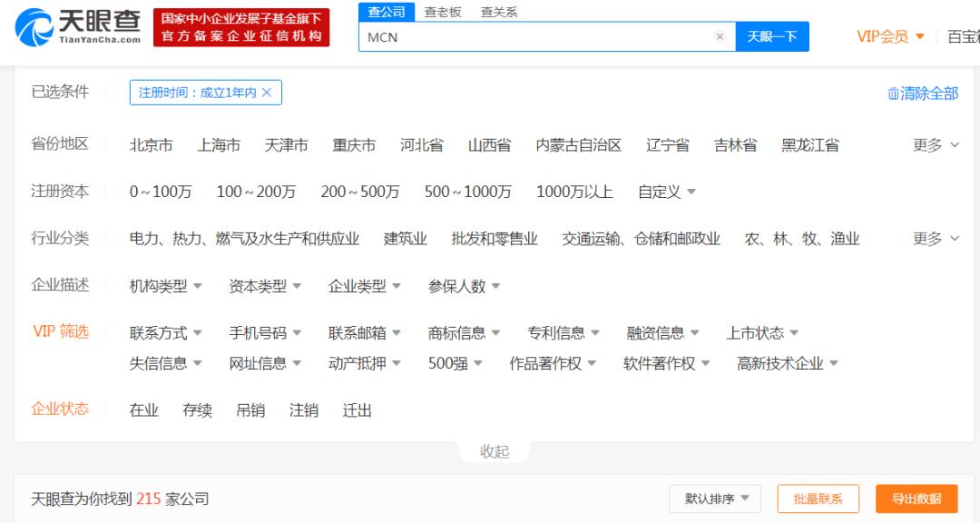Filter industry 批发和零售业
Screen dimensions: 980x523
(x=495, y=239)
